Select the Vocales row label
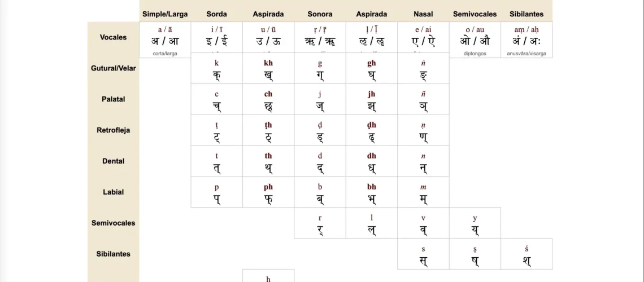 113,37
